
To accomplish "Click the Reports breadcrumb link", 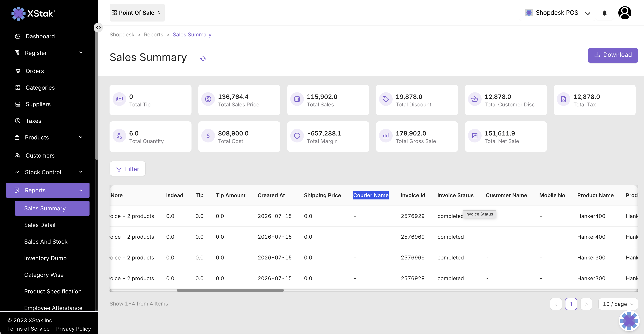I will click(154, 35).
